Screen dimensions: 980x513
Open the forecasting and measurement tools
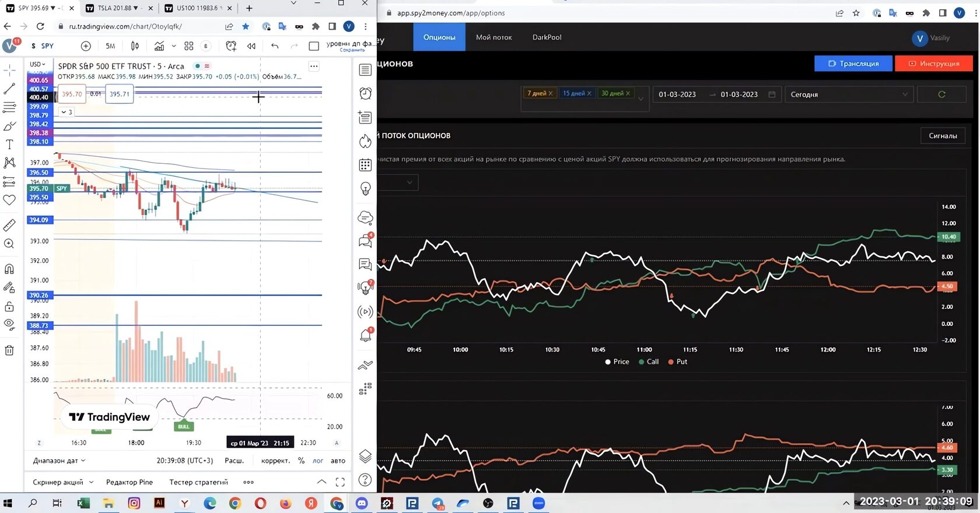click(9, 181)
